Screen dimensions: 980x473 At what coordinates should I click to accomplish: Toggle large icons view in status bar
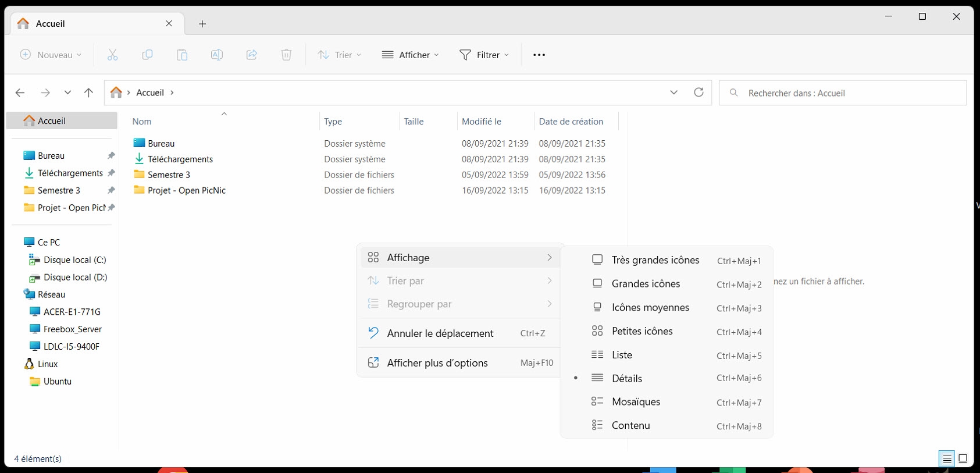click(x=963, y=458)
